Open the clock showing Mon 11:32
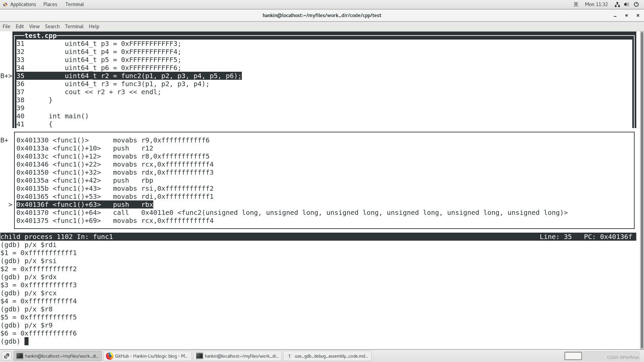The height and width of the screenshot is (362, 644). coord(596,4)
